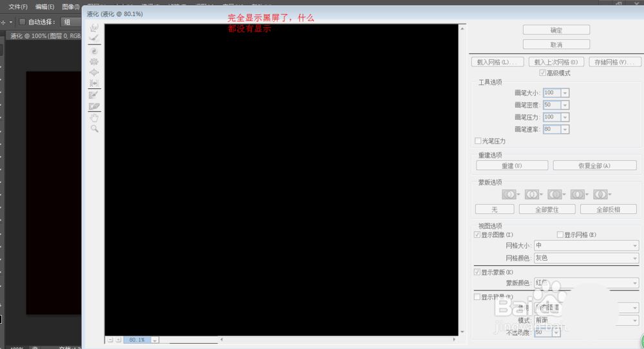Image resolution: width=644 pixels, height=349 pixels.
Task: Open 画笔密度 brush density dropdown arrow
Action: click(x=565, y=105)
